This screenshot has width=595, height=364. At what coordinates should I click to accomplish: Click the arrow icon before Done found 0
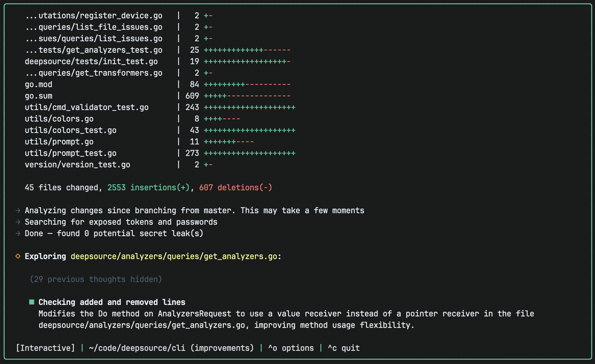pos(18,234)
